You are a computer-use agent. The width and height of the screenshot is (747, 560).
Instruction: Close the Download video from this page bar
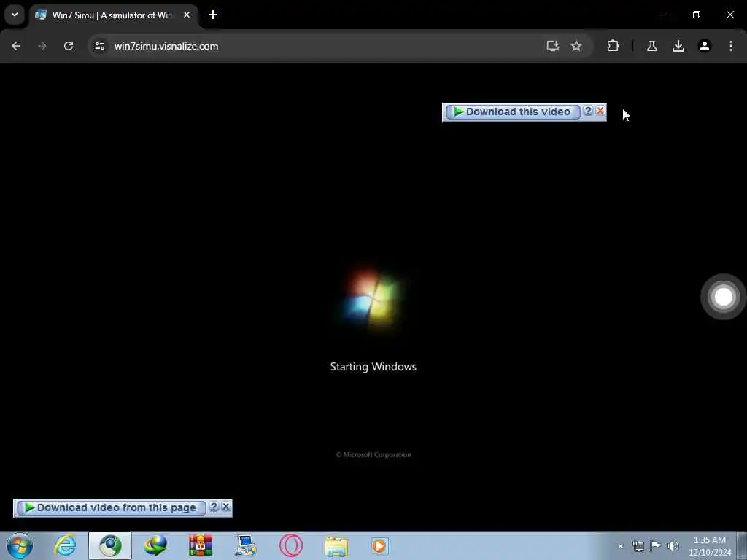pyautogui.click(x=226, y=507)
